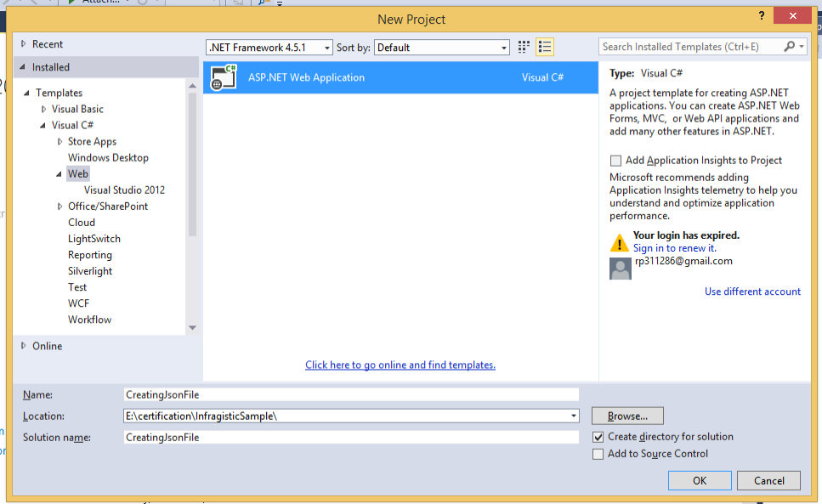Viewport: 822px width, 504px height.
Task: Expand the Online section
Action: [23, 346]
